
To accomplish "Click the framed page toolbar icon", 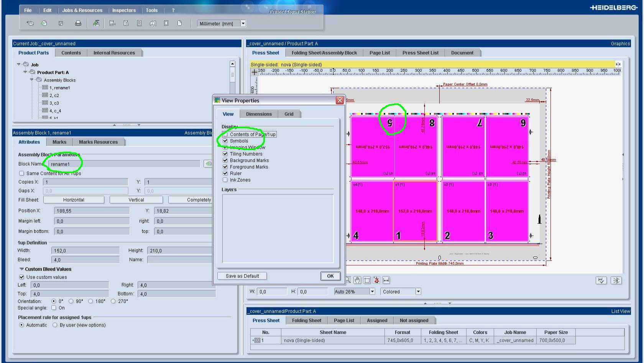I will pyautogui.click(x=166, y=23).
